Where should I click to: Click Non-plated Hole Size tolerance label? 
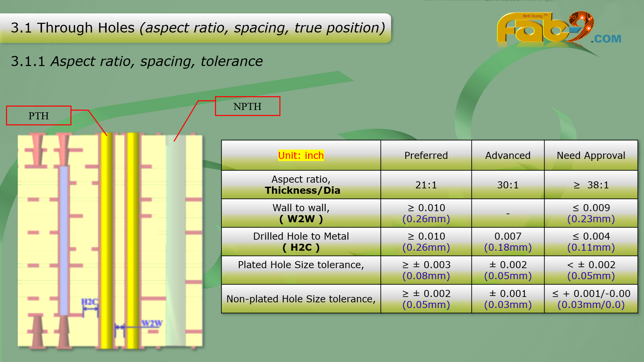[x=301, y=299]
